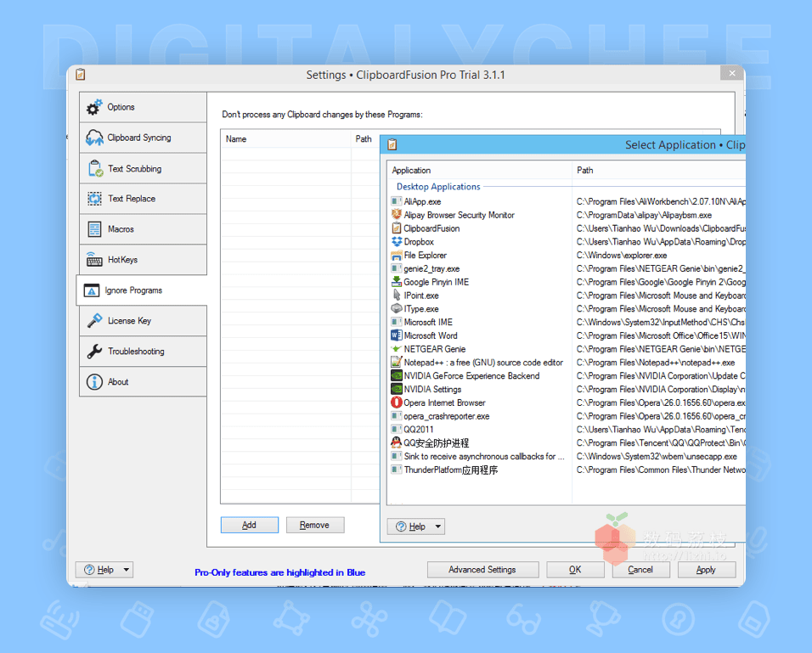Open the License Key tab

pos(143,321)
